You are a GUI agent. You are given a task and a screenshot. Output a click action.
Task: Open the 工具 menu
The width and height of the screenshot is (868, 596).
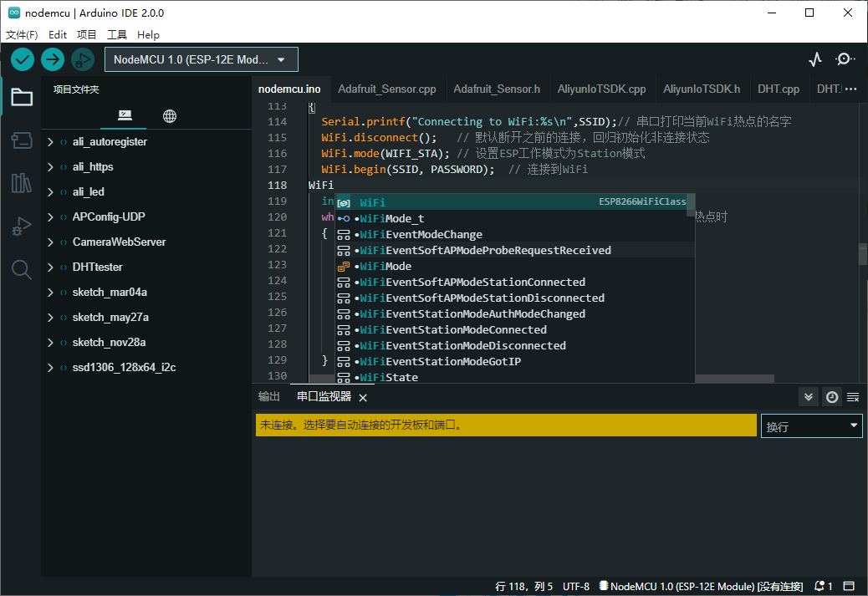coord(117,35)
